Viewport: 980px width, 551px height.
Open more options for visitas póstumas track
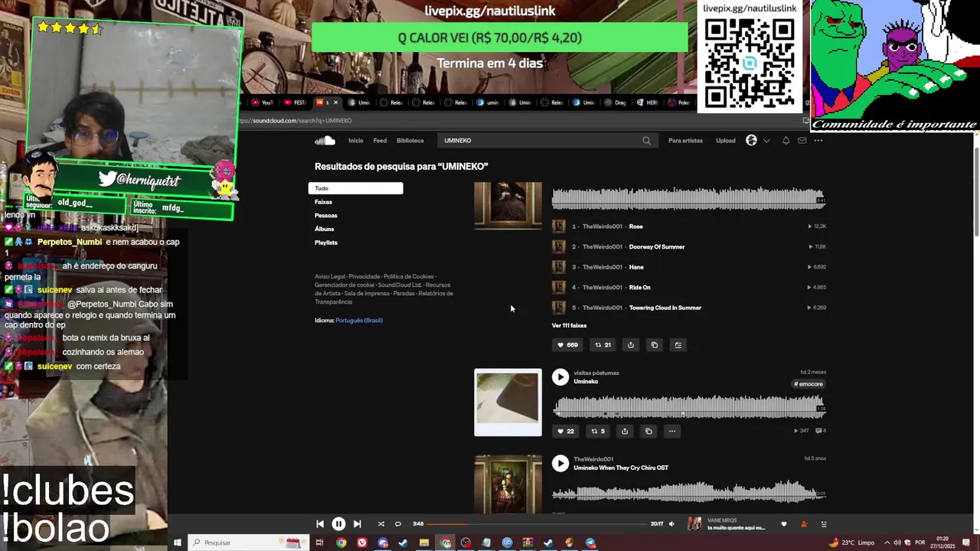[x=672, y=431]
